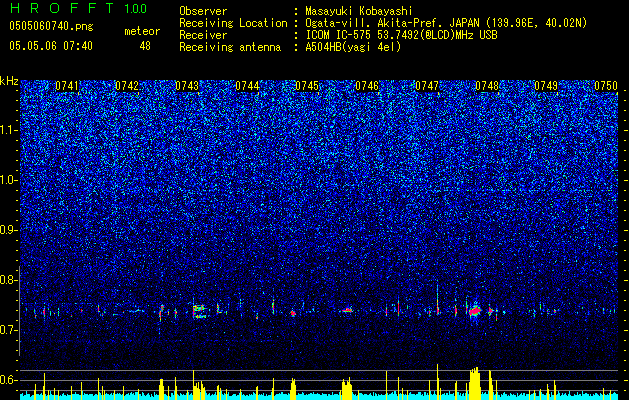Click the tallest yellow power bar cluster near 0748
The width and height of the screenshot is (629, 400).
[475, 383]
